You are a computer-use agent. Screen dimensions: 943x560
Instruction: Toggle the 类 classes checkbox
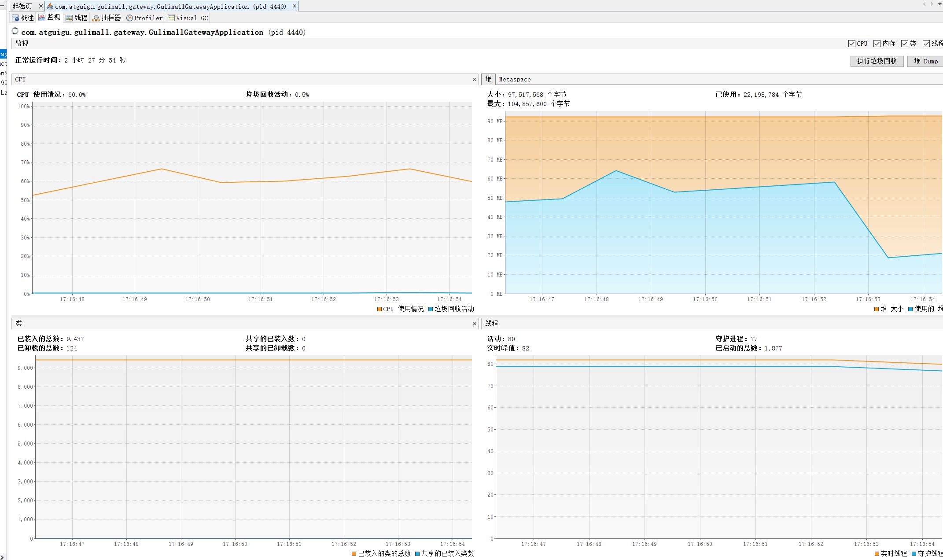905,44
